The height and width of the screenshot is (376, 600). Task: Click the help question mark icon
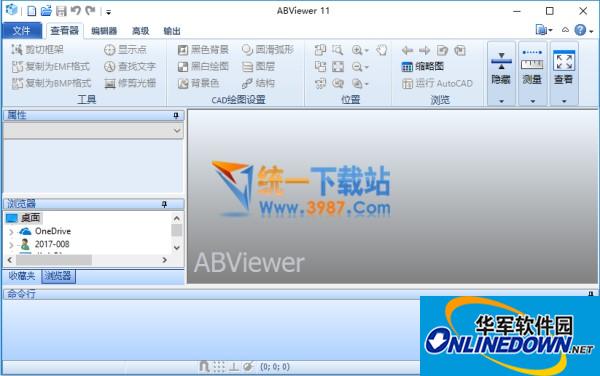[580, 30]
